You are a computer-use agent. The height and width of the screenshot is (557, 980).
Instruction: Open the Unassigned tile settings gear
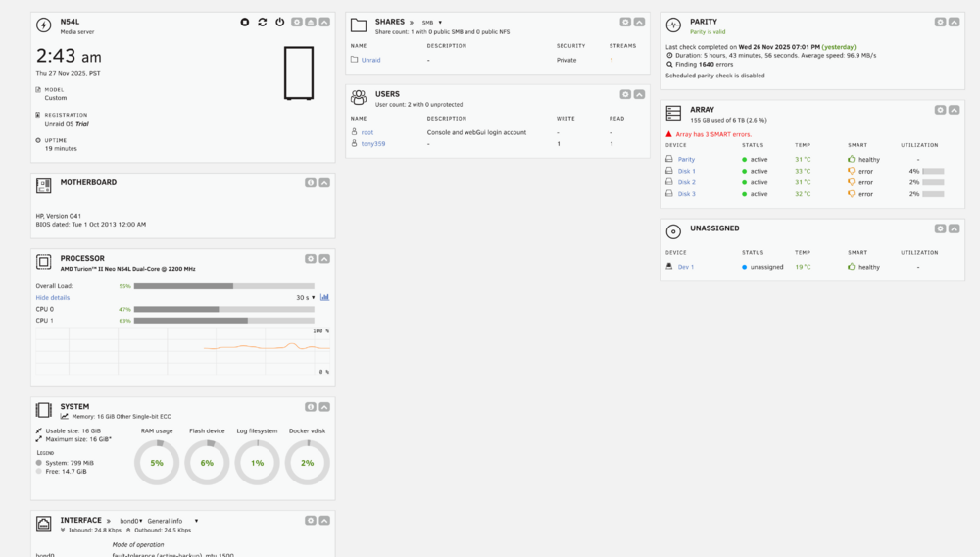coord(941,228)
